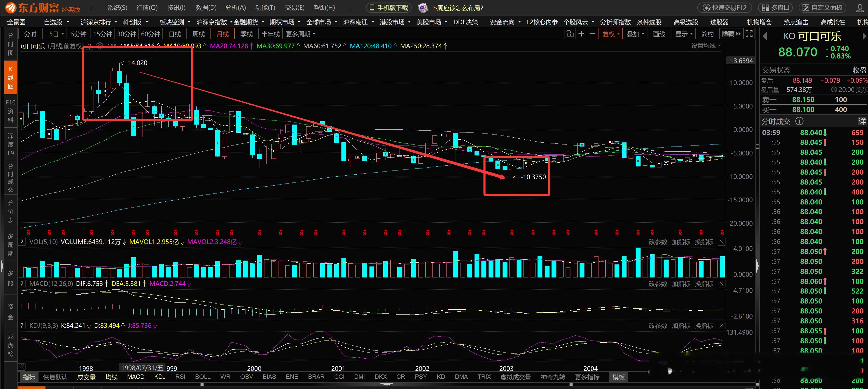
Task: Click 改参数 in the MACD panel
Action: click(x=658, y=284)
